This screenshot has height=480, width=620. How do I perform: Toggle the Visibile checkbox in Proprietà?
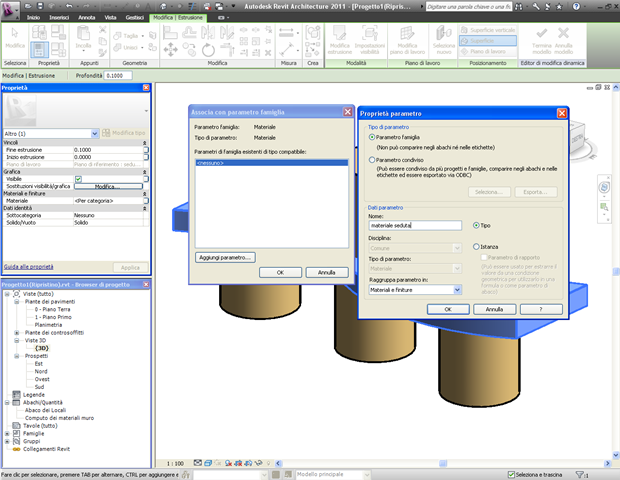[78, 179]
